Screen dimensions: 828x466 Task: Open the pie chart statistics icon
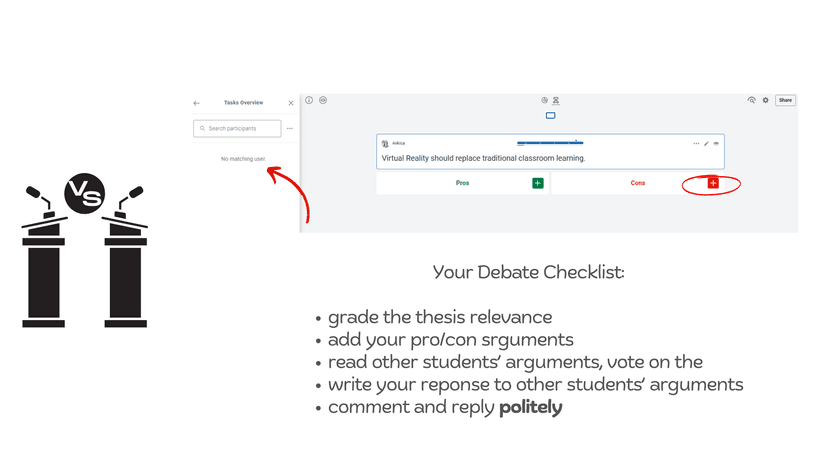(545, 100)
